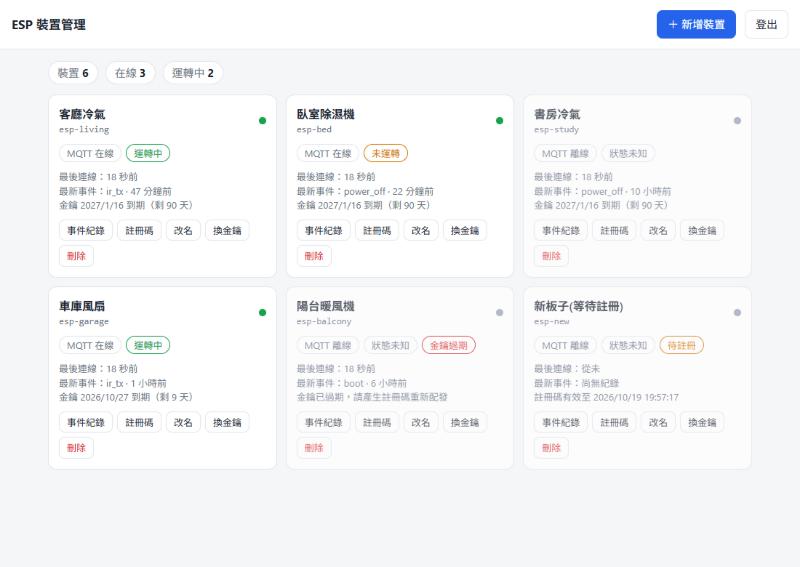Screen dimensions: 800x567
Task: Click gray status dot of 新板子(等待註冊)
Action: coord(737,312)
